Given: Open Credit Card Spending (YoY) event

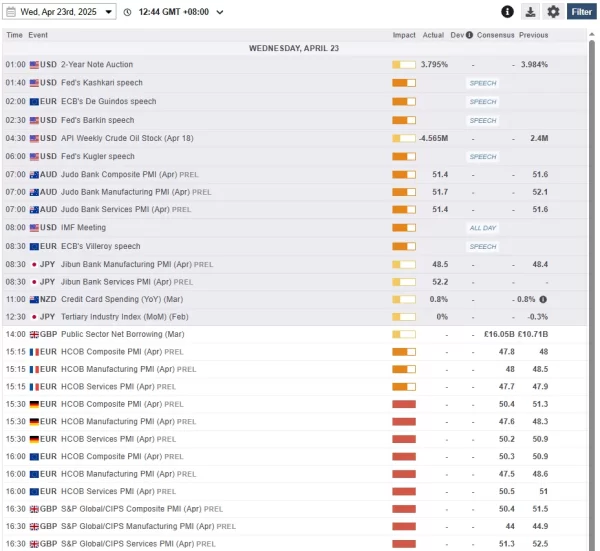Looking at the screenshot, I should 122,299.
